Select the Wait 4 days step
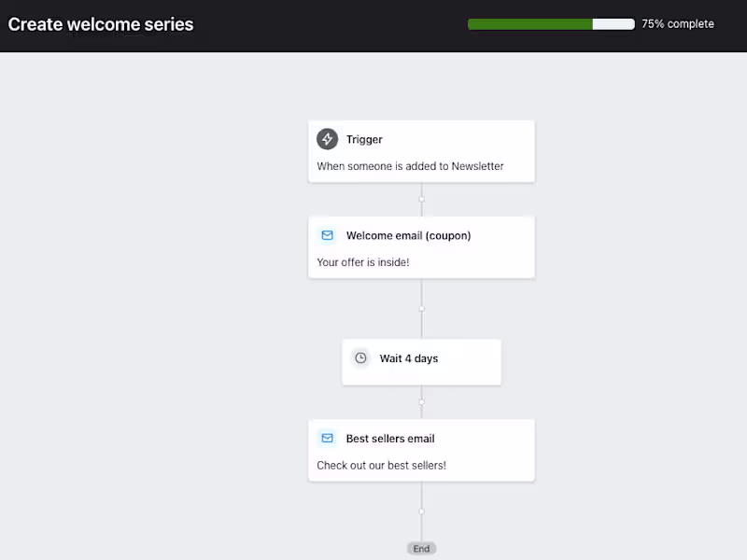Image resolution: width=747 pixels, height=560 pixels. point(409,359)
